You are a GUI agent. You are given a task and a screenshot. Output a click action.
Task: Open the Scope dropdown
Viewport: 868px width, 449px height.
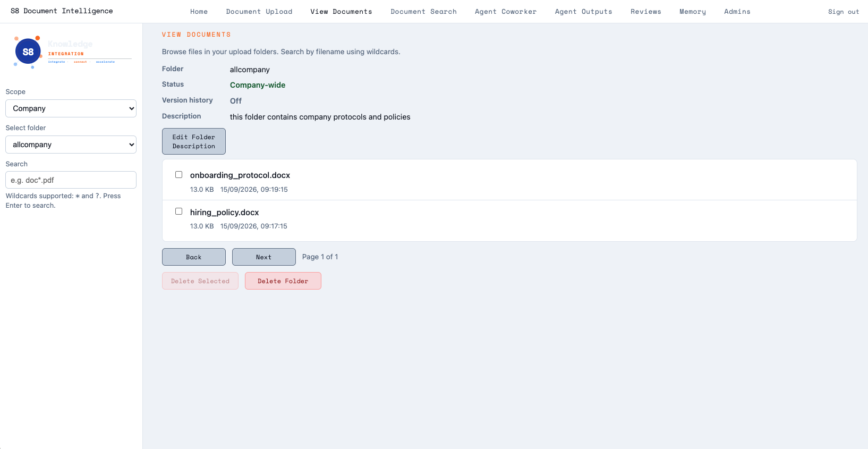71,108
